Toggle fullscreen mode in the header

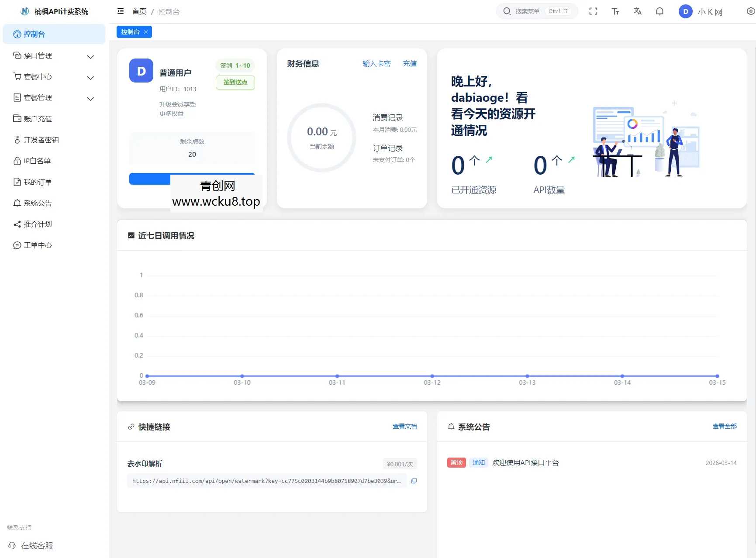pyautogui.click(x=593, y=11)
